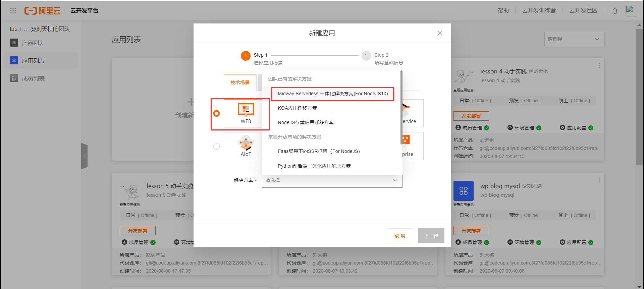This screenshot has width=644, height=289.
Task: Click 开发部署 on lesson 5 card
Action: [138, 231]
